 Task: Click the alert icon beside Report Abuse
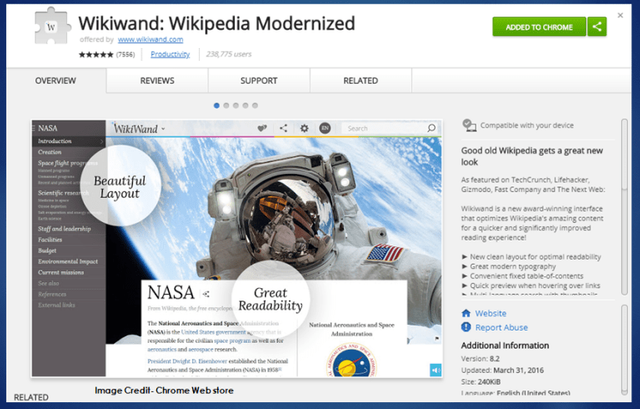[466, 327]
